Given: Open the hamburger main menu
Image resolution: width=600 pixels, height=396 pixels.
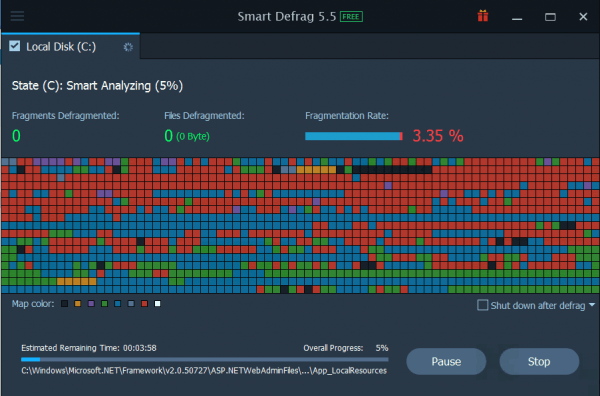Looking at the screenshot, I should coord(17,16).
